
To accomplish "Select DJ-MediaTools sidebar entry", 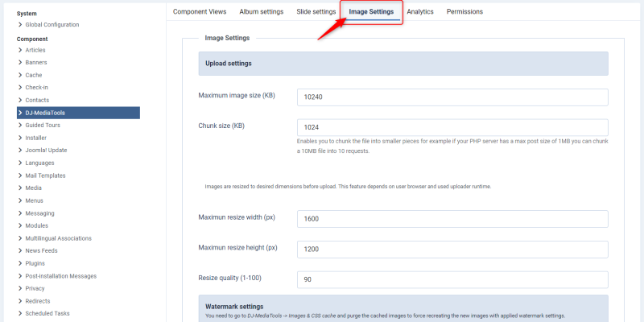I will point(78,113).
